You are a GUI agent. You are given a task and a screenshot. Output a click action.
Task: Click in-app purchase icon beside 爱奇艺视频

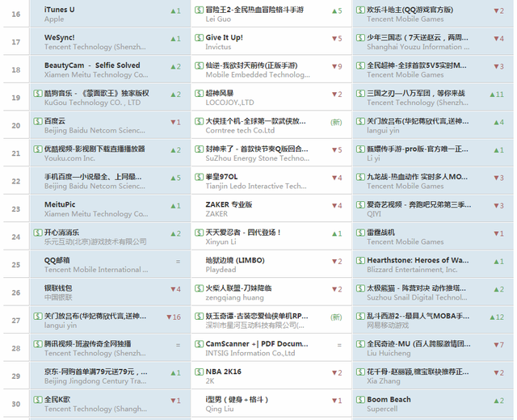click(360, 204)
